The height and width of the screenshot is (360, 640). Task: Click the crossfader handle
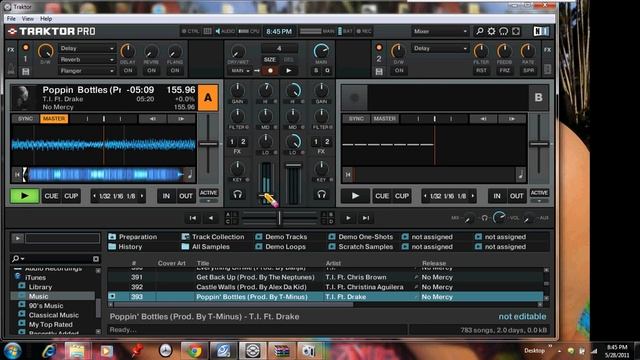pos(280,218)
